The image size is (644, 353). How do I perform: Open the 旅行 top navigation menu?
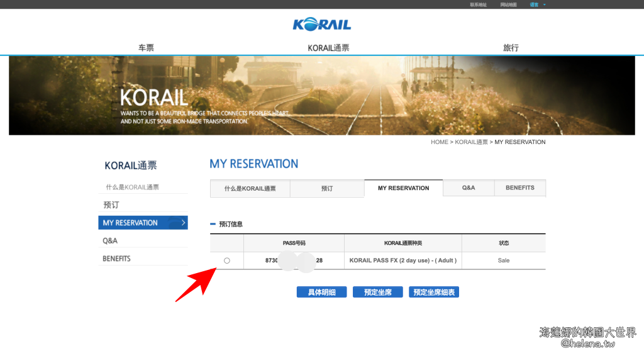click(x=511, y=48)
